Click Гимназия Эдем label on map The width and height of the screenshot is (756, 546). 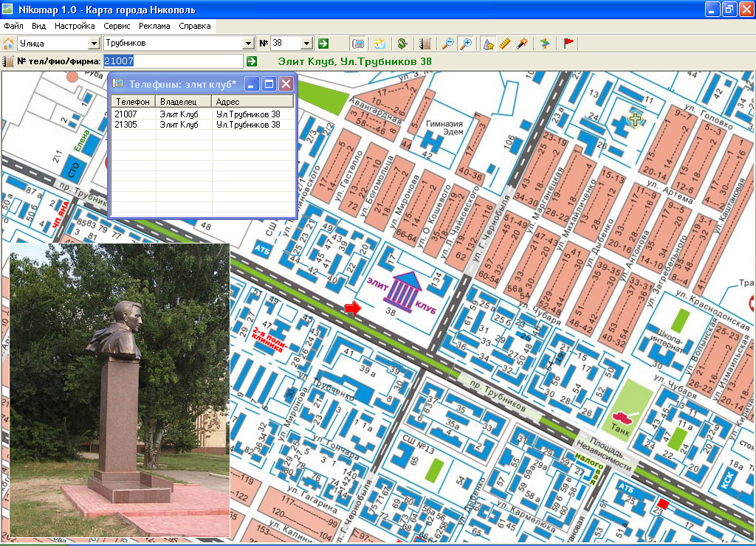444,128
